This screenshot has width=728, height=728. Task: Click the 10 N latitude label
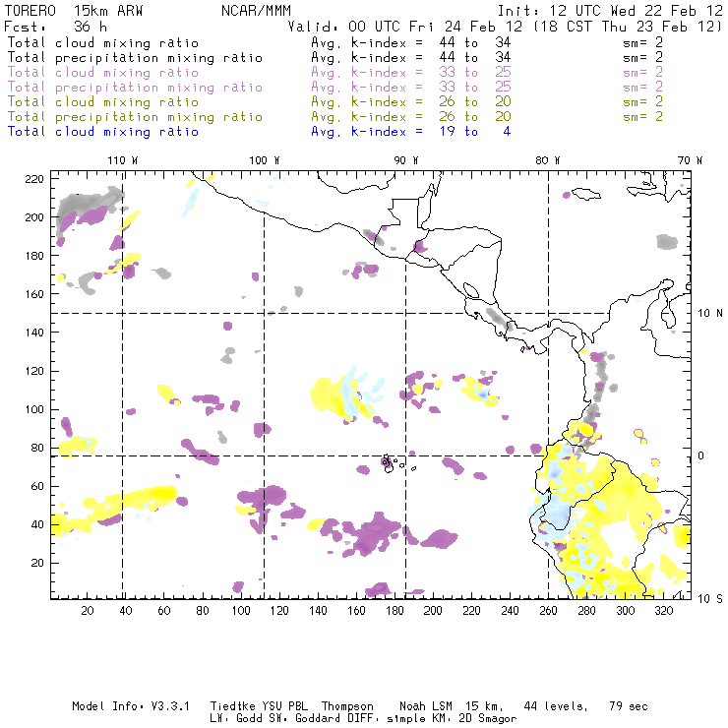point(710,314)
